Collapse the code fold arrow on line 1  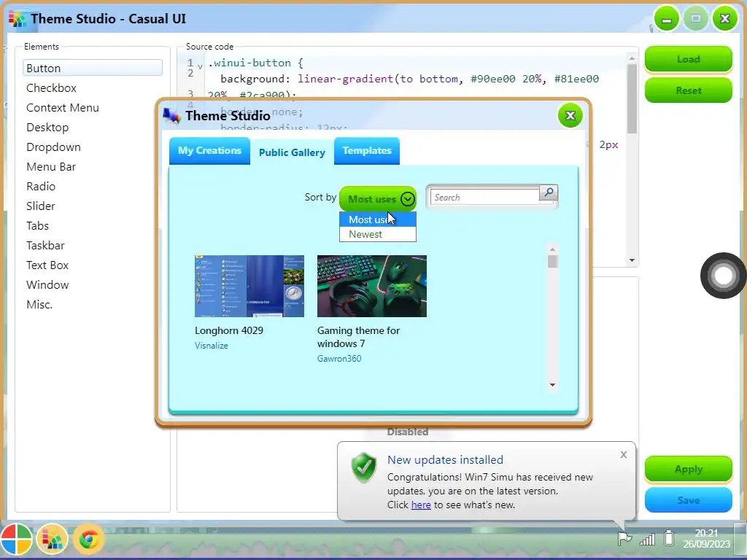[x=200, y=66]
